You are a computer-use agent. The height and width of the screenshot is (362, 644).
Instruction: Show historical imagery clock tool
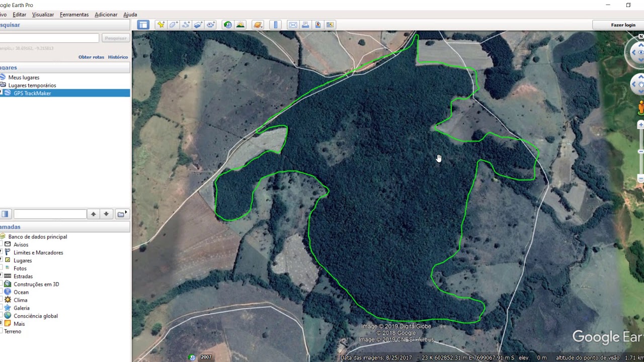[x=228, y=25]
